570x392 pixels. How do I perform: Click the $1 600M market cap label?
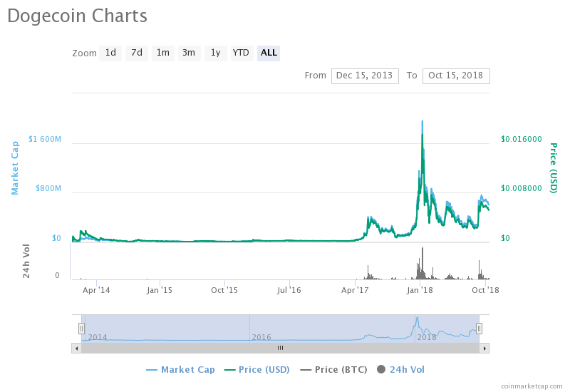coord(45,139)
